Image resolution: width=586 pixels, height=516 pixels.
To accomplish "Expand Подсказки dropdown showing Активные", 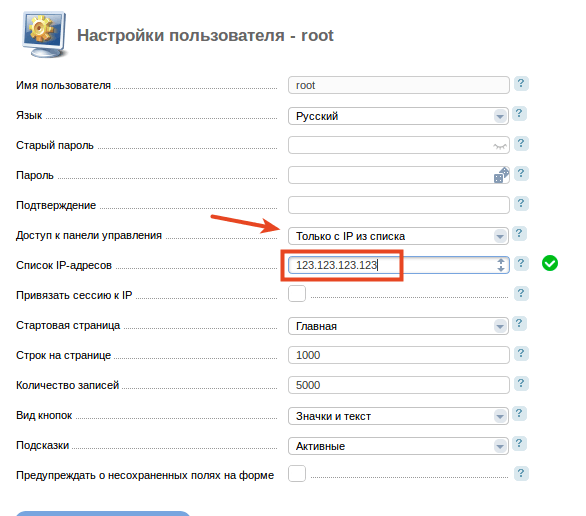I will click(x=398, y=446).
